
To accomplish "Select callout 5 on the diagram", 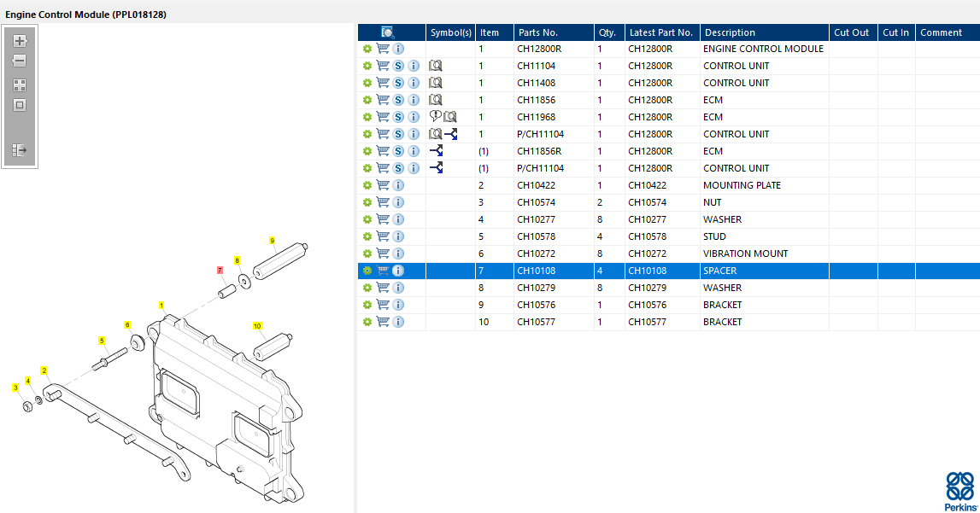I will tap(102, 341).
